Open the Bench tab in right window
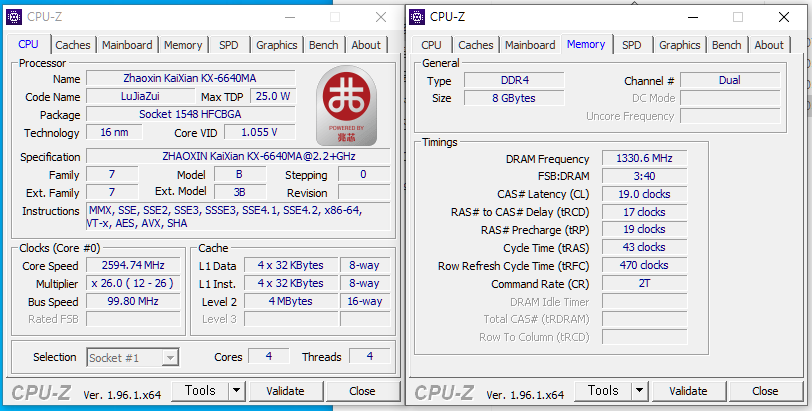The width and height of the screenshot is (812, 411). tap(727, 45)
